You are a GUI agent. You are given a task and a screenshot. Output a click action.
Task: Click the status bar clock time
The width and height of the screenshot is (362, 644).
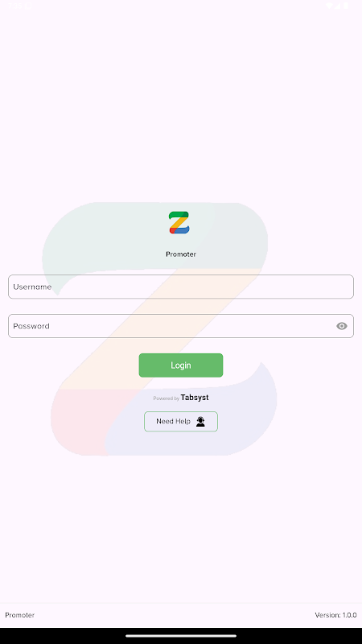pyautogui.click(x=15, y=6)
